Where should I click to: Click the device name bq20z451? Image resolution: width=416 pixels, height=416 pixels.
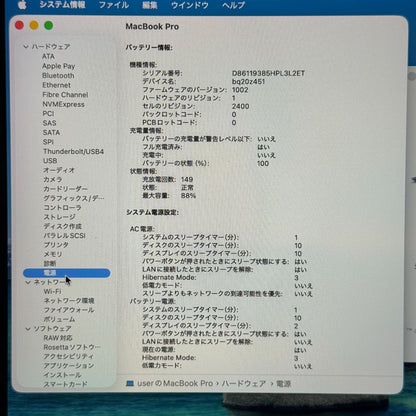(248, 82)
